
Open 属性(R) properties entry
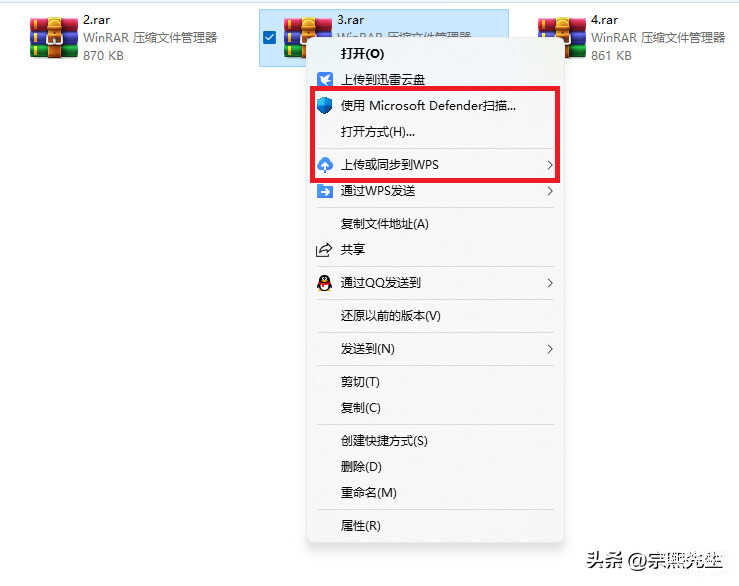361,526
